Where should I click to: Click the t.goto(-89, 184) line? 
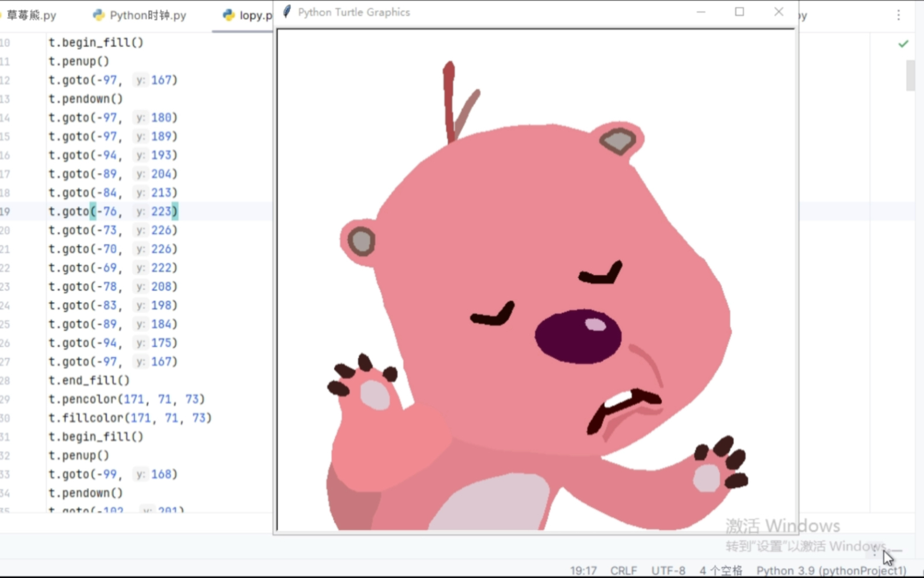point(113,324)
